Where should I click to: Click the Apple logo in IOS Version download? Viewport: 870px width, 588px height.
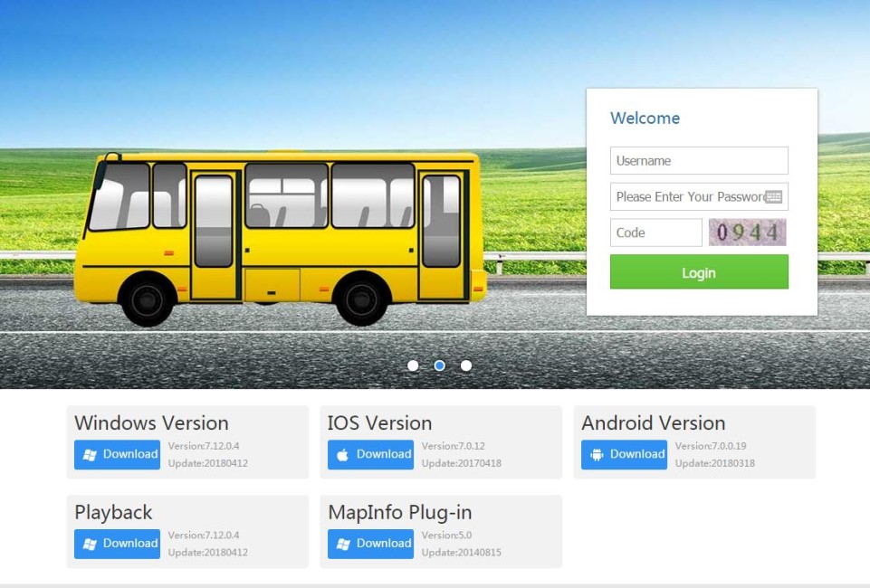tap(343, 455)
